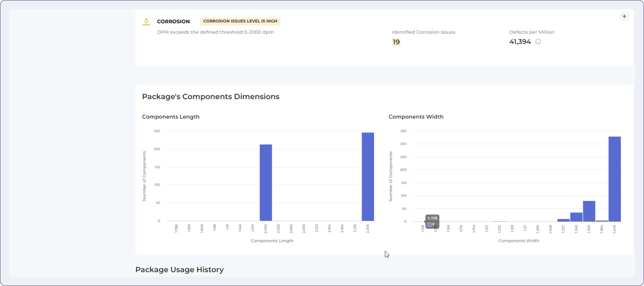Screen dimensions: 644x286
Task: Click the 2.002 x-axis label in Length chart
Action: tap(266, 229)
